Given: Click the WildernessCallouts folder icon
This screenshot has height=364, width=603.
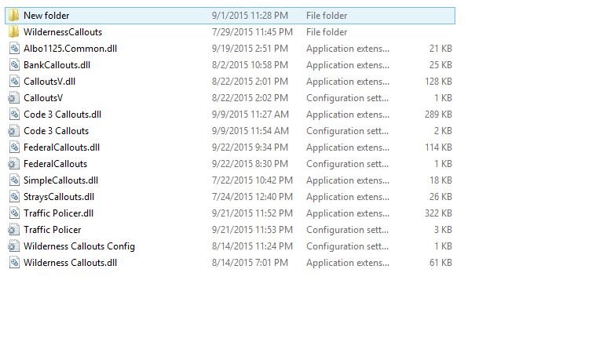Looking at the screenshot, I should [14, 32].
